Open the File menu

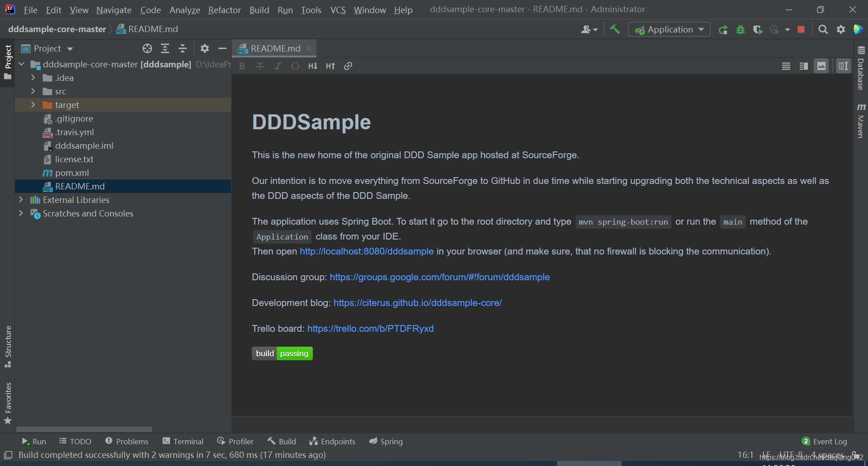tap(30, 9)
